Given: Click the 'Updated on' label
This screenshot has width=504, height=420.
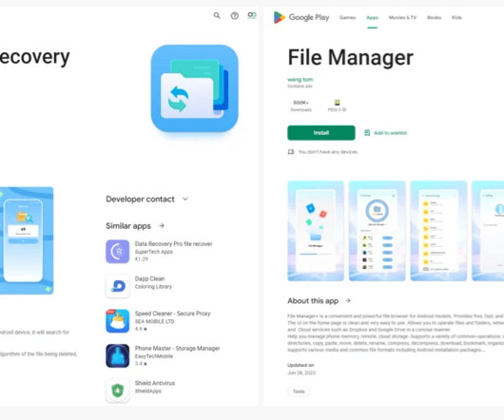Looking at the screenshot, I should 300,365.
